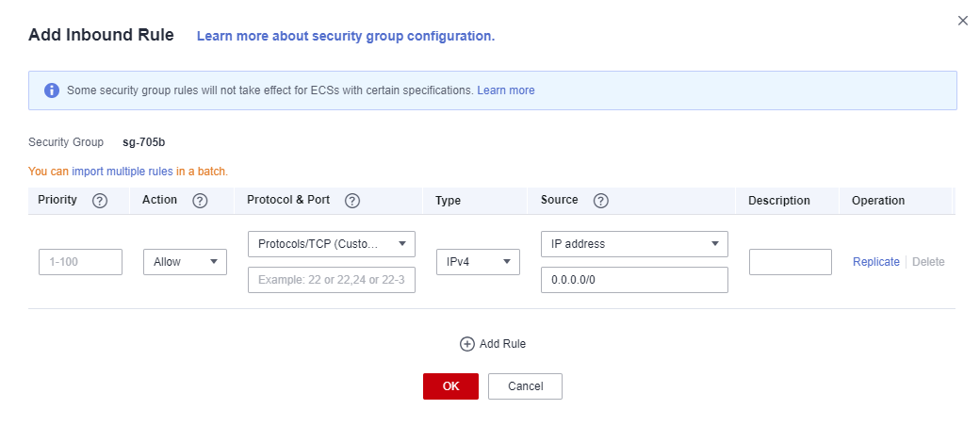Viewport: 980px width, 426px height.
Task: Expand the Protocols/TCP protocol dropdown
Action: (332, 244)
